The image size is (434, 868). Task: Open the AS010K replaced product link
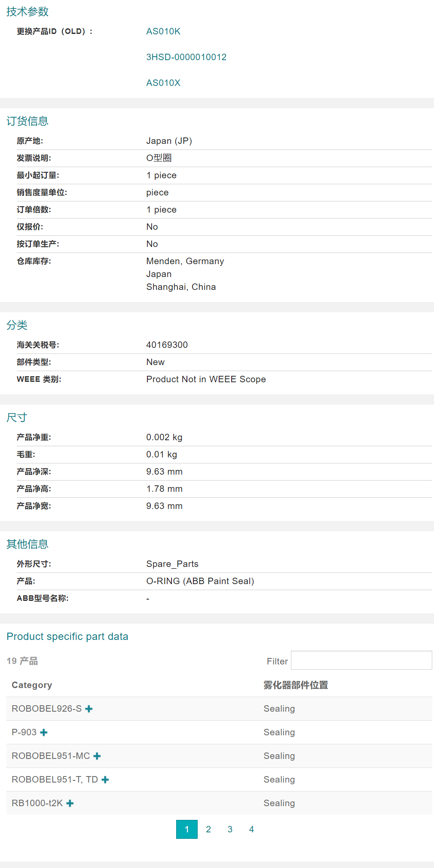[163, 31]
